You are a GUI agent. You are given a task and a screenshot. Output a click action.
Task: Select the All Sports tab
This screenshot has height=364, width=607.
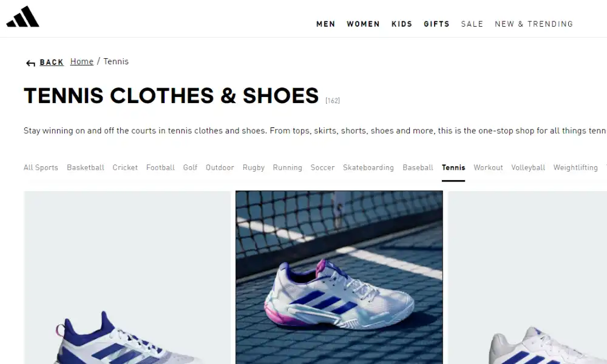[x=41, y=167]
